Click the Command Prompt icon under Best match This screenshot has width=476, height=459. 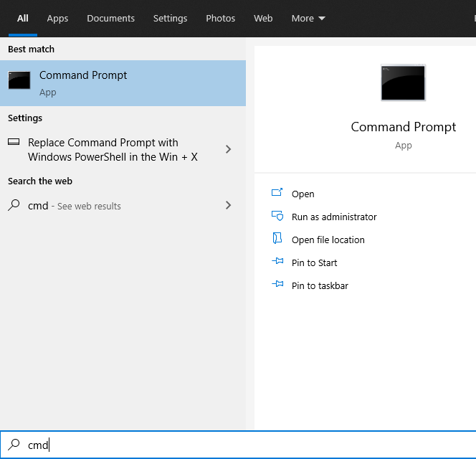(x=19, y=80)
